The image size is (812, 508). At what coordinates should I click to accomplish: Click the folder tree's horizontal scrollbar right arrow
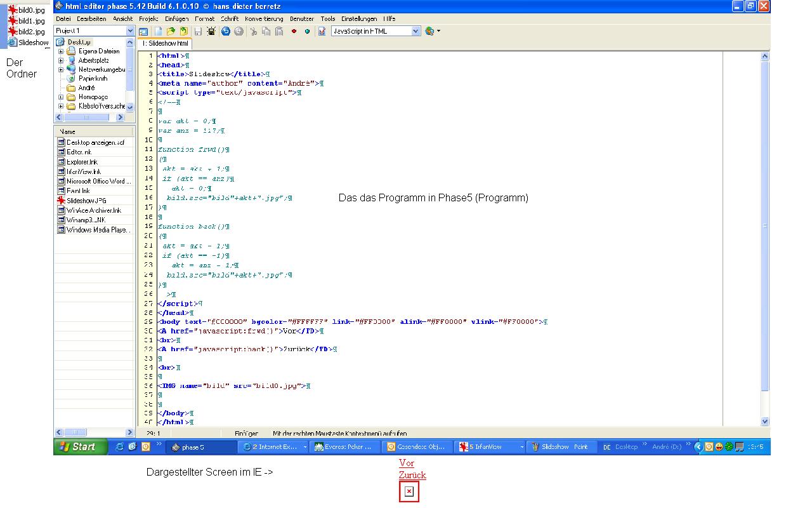[122, 117]
